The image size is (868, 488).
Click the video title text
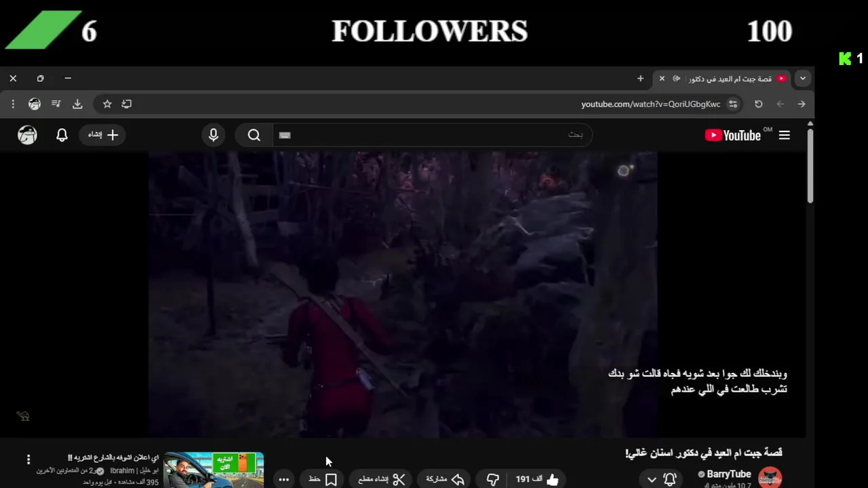point(703,453)
